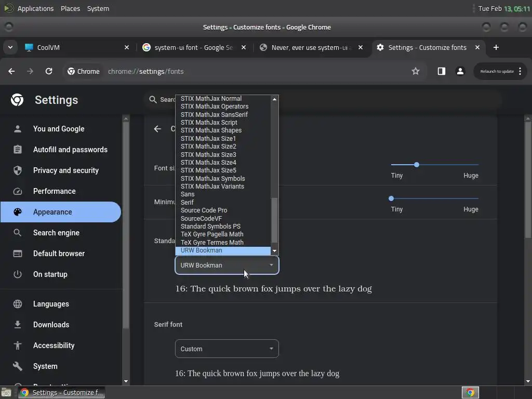Choose STIX MathJax Shapes font option
The width and height of the screenshot is (532, 399).
(223, 130)
